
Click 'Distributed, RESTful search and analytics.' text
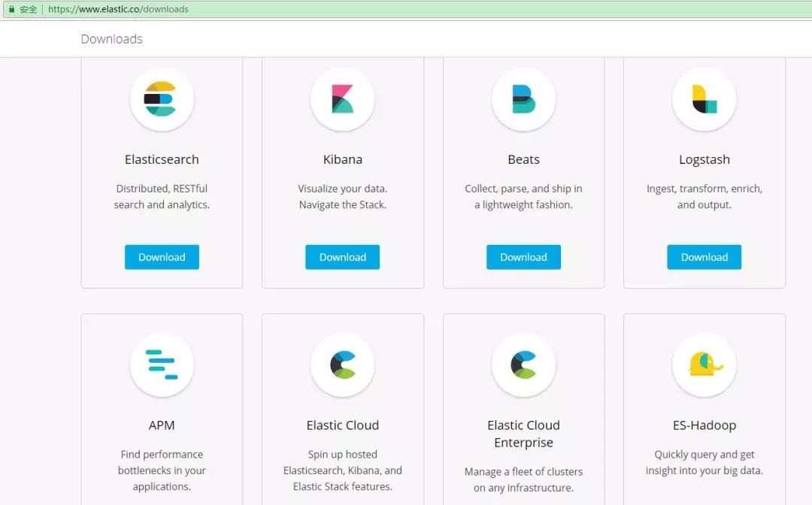(x=162, y=197)
